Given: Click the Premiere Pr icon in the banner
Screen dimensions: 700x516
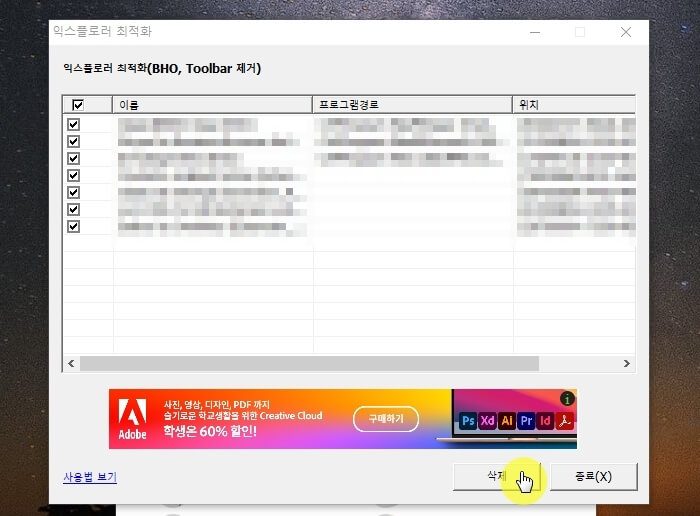Looking at the screenshot, I should [x=526, y=421].
